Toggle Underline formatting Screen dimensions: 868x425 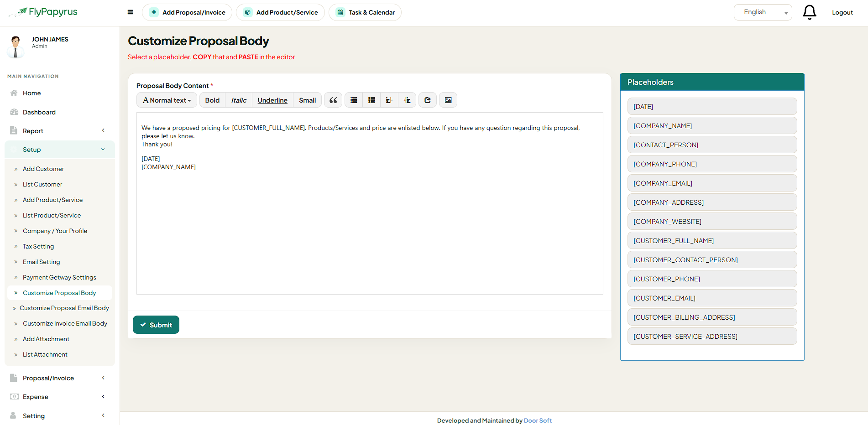pyautogui.click(x=272, y=100)
